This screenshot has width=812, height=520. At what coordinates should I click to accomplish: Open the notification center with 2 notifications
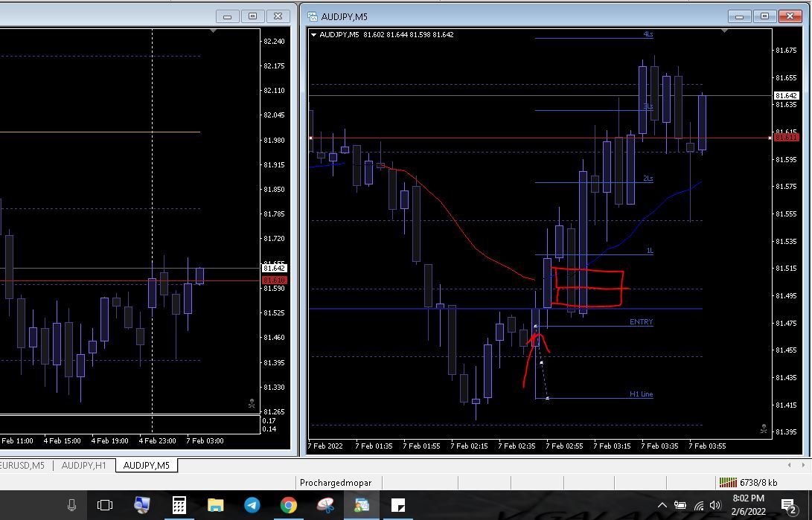(x=789, y=506)
